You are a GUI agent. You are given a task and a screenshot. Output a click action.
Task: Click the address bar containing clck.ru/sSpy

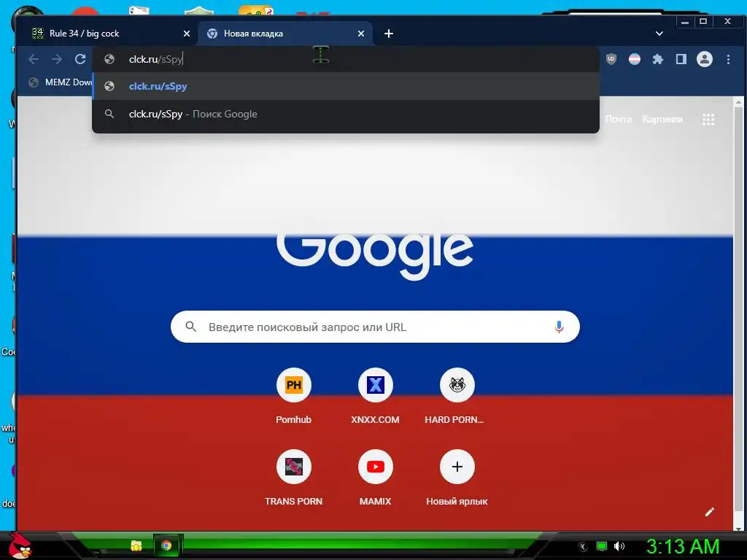346,59
